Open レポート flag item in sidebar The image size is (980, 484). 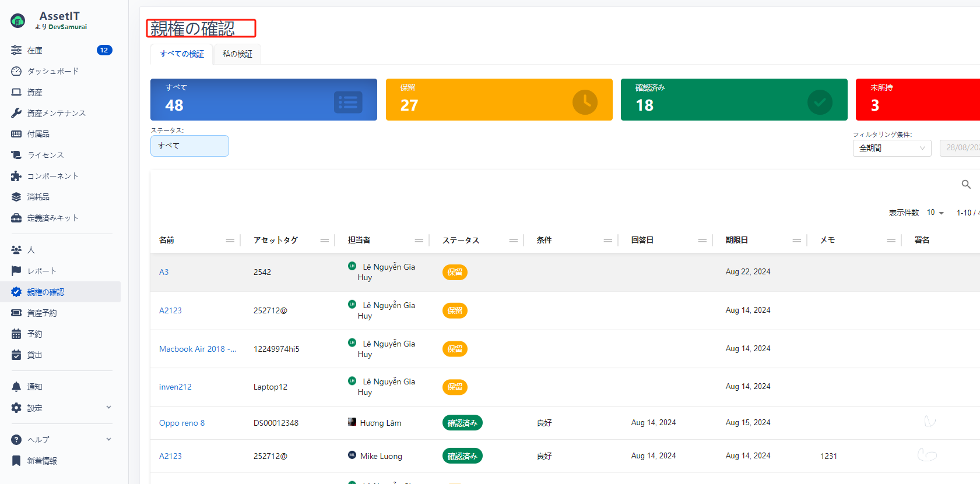point(41,271)
